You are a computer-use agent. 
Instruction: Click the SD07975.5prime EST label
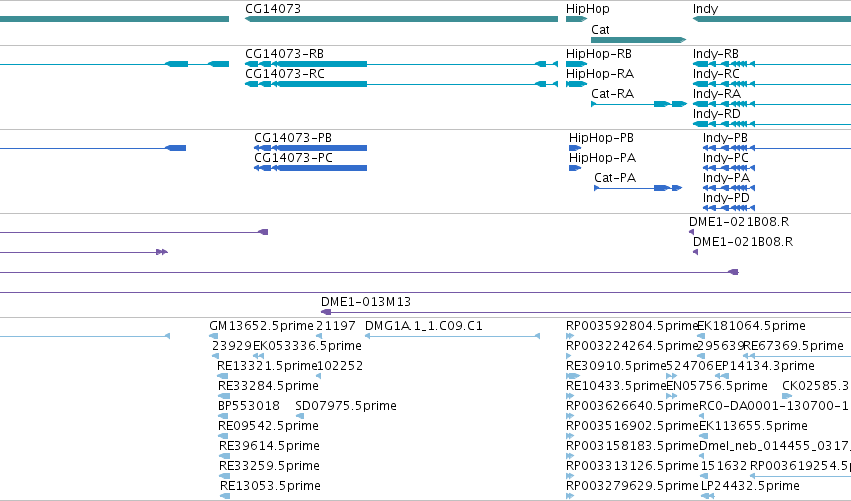(x=346, y=406)
